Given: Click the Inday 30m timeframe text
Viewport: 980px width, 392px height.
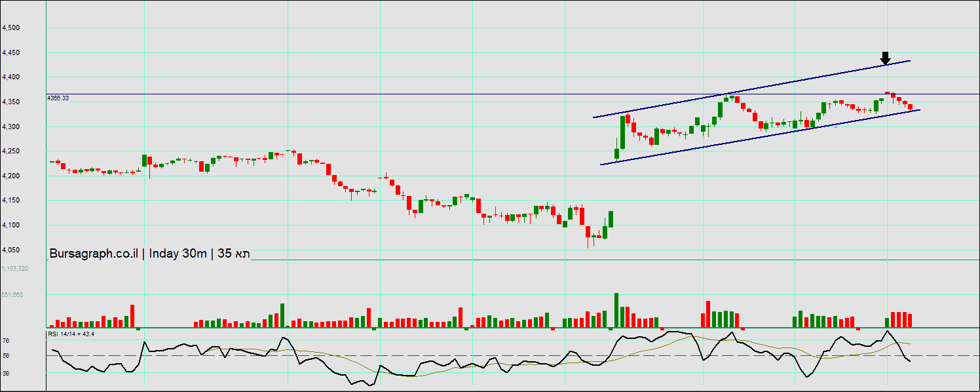Looking at the screenshot, I should [178, 254].
